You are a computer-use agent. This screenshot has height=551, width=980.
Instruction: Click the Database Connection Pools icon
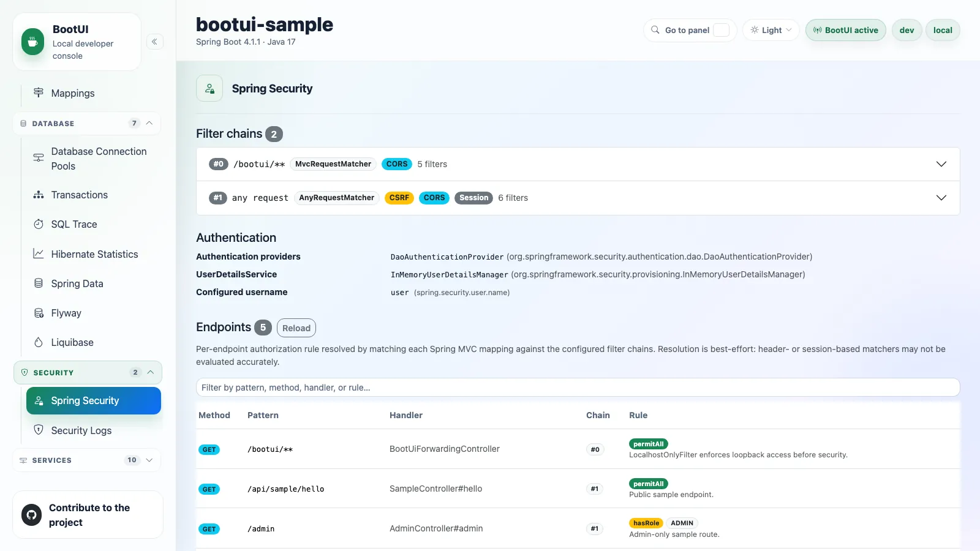[x=39, y=158]
